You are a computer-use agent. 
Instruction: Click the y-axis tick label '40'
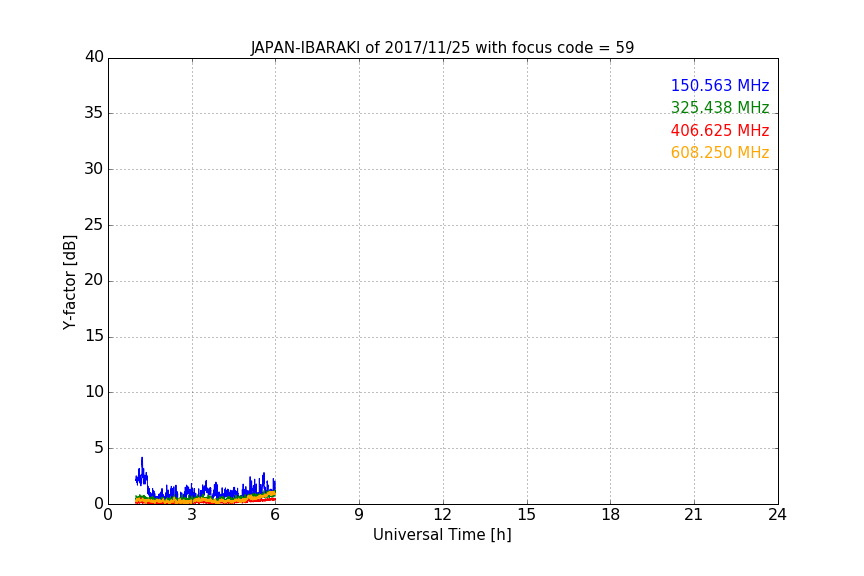[x=94, y=57]
